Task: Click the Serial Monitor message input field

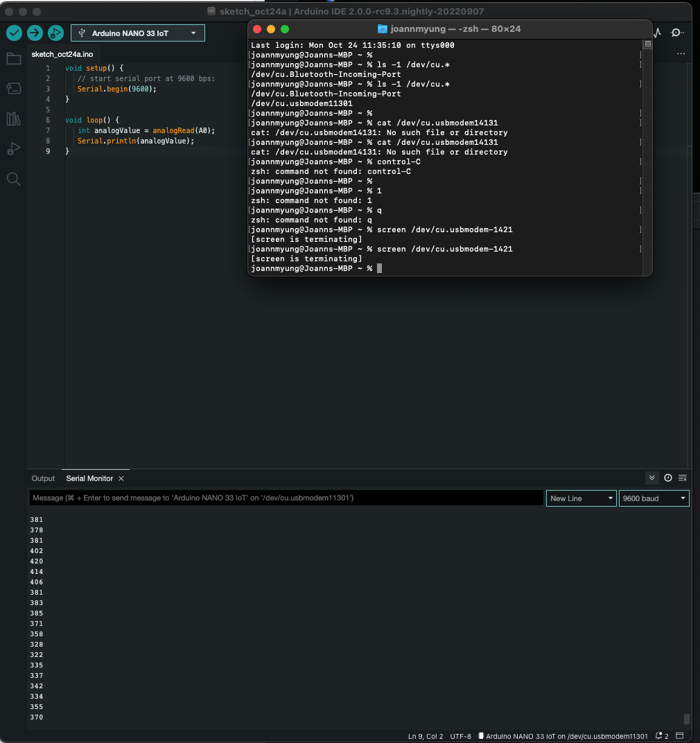Action: (x=286, y=498)
